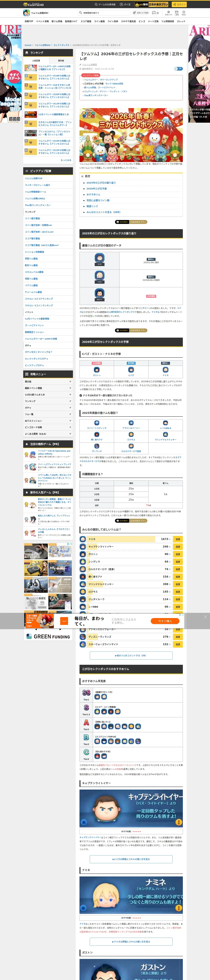Viewport: 210px width, 980px height.
Task: Click the ログイン button
Action: 179,4
